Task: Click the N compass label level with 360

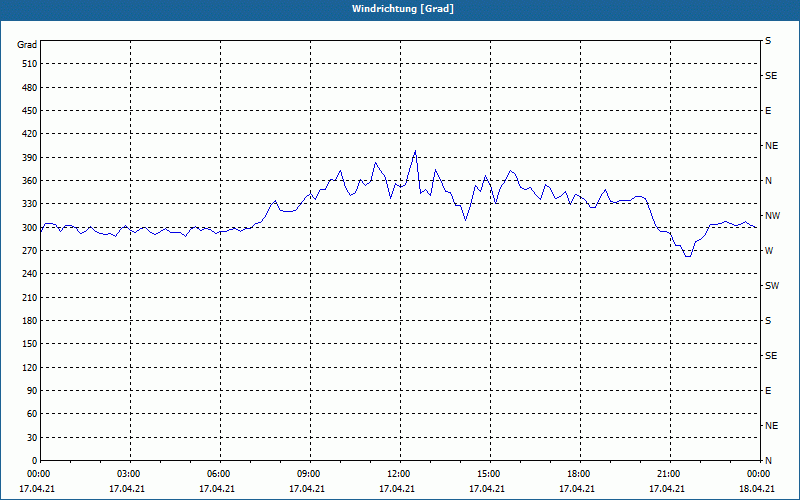Action: pos(769,181)
